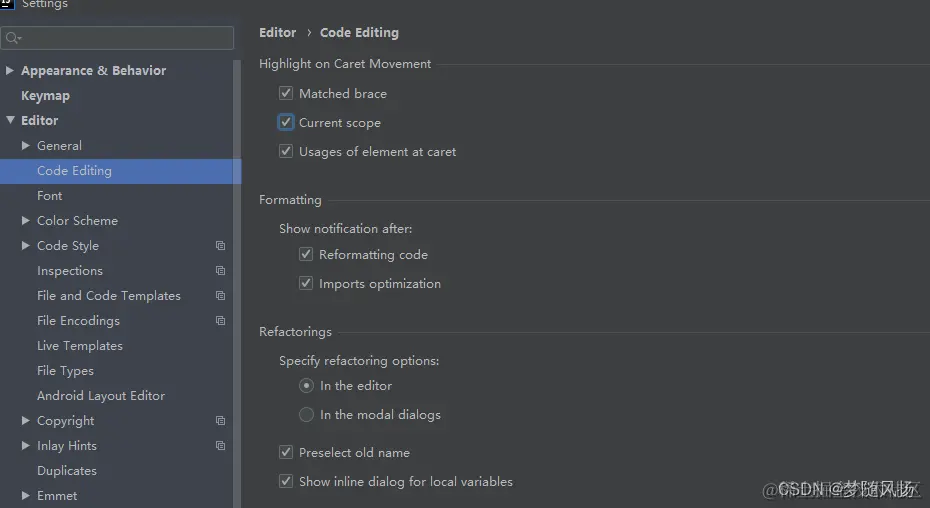This screenshot has width=930, height=508.
Task: Click the project-level icon beside Inspections
Action: [221, 271]
